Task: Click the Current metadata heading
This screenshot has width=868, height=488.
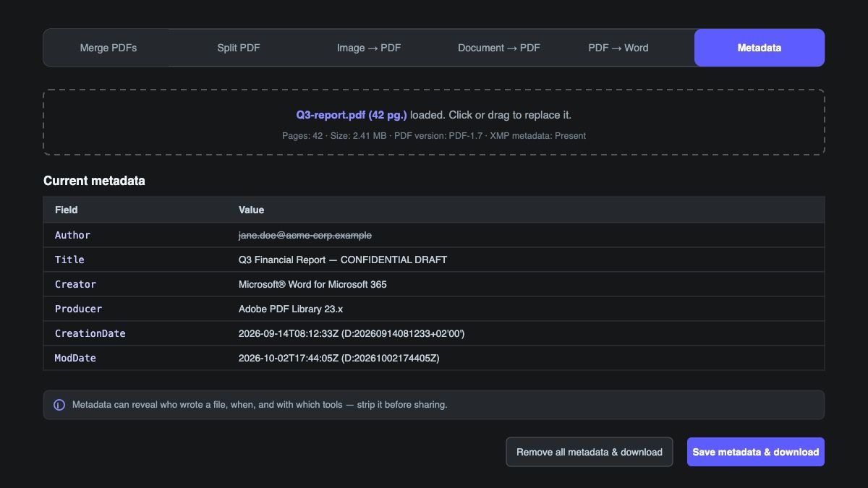Action: pyautogui.click(x=94, y=181)
